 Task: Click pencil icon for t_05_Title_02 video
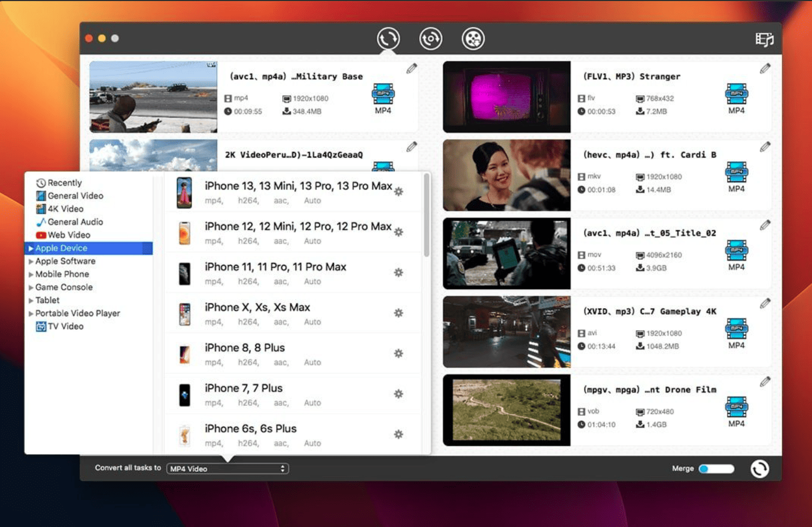(765, 225)
